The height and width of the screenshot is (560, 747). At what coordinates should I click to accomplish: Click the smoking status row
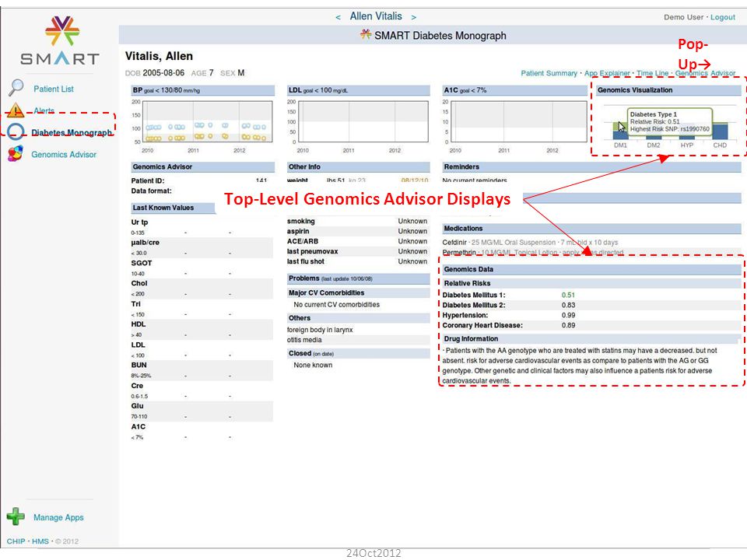[x=357, y=221]
